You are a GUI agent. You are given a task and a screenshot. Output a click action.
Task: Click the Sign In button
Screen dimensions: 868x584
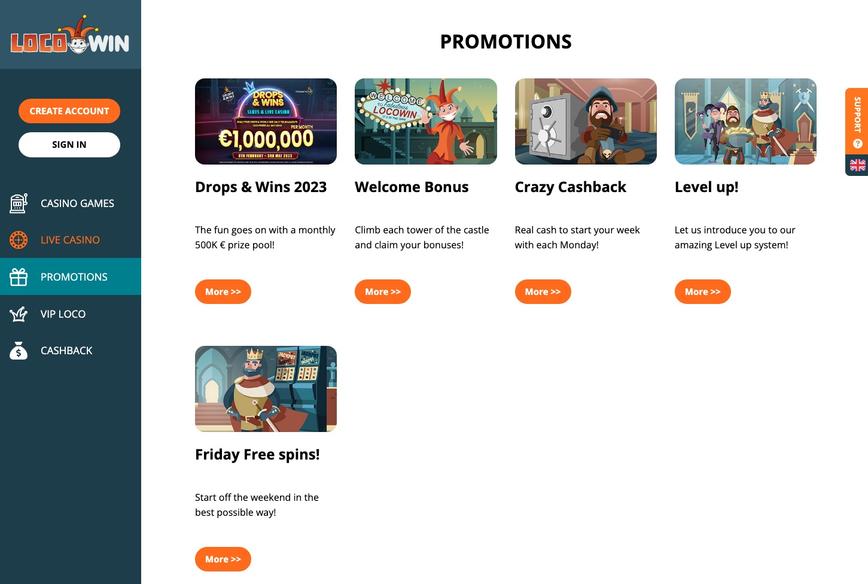click(68, 144)
